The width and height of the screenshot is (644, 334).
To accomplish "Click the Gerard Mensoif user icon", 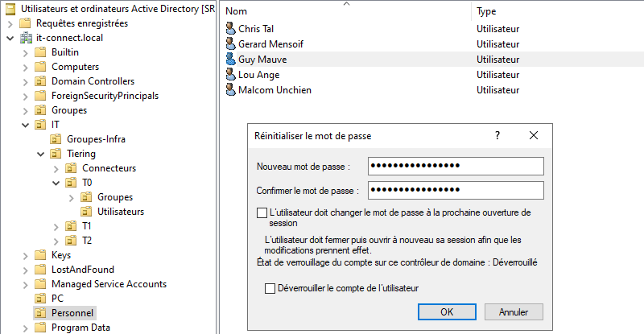I will [x=231, y=44].
